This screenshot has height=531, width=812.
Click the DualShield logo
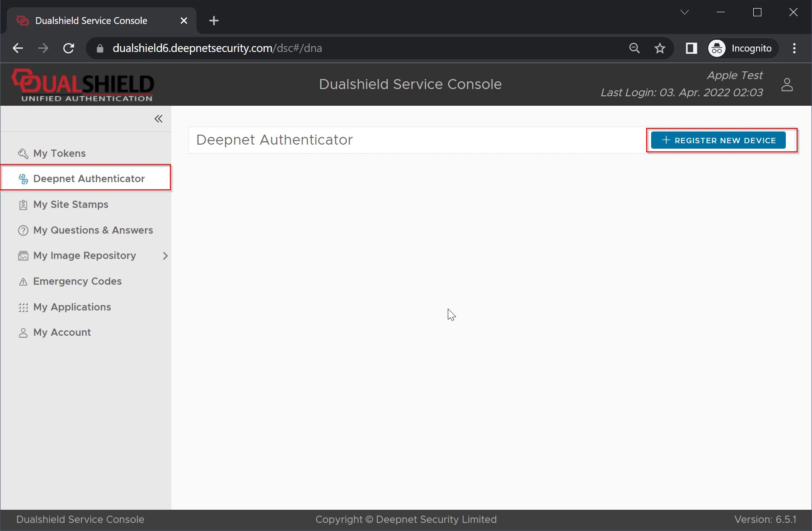point(83,85)
